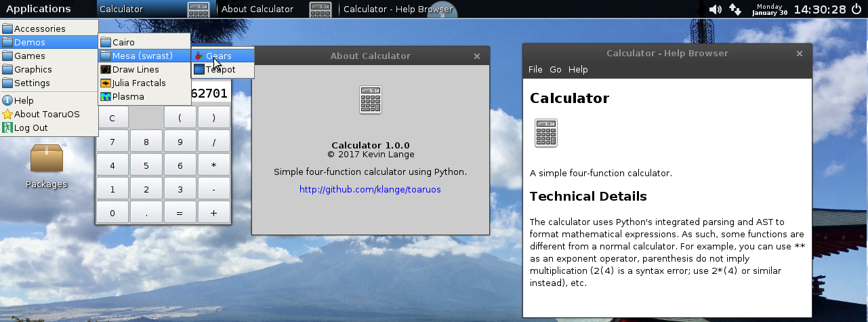The width and height of the screenshot is (868, 322).
Task: Click the plus key on calculator
Action: [x=213, y=213]
